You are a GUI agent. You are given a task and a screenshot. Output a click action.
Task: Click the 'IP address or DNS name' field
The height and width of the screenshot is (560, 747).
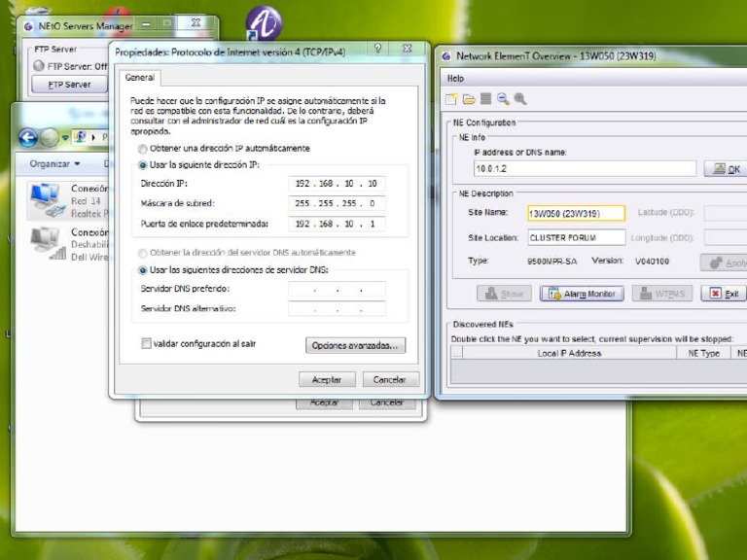[x=584, y=168]
